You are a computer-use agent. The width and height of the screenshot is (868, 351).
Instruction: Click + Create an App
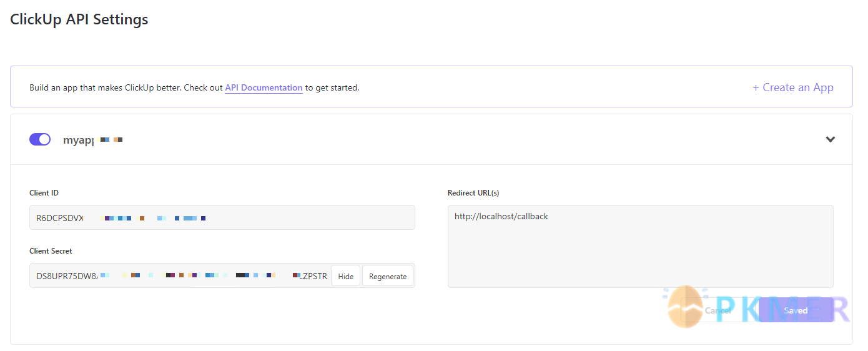(x=793, y=87)
